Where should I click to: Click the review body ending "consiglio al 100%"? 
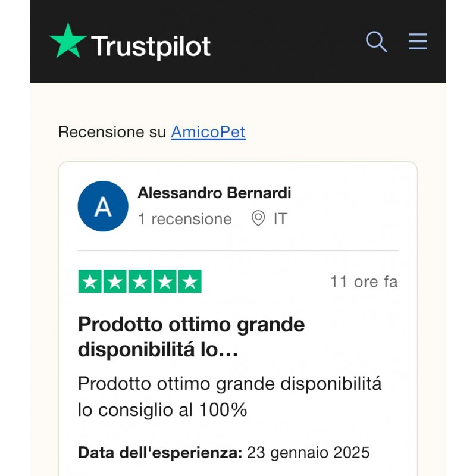click(229, 397)
